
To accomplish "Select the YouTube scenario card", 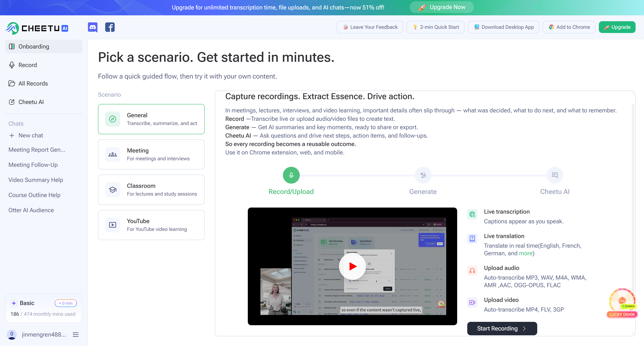I will (151, 225).
